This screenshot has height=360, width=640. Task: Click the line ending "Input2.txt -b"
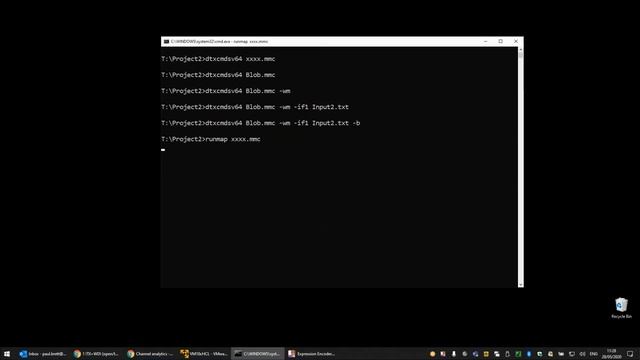click(261, 123)
